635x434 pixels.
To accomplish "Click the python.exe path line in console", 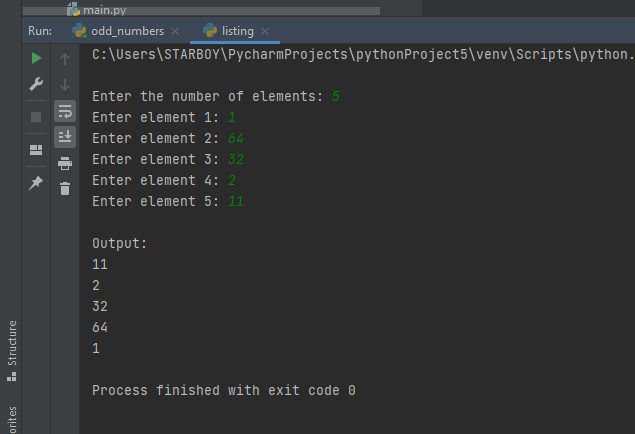I will pos(362,55).
